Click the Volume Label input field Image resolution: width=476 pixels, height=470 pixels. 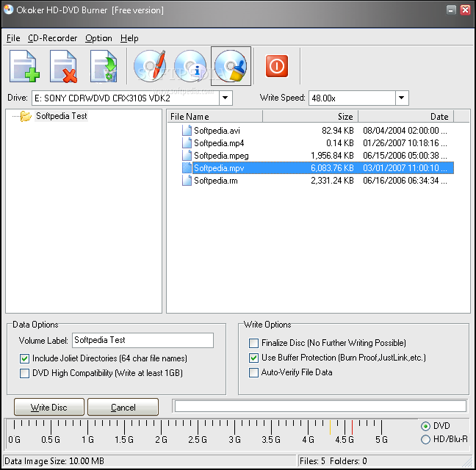tap(143, 340)
